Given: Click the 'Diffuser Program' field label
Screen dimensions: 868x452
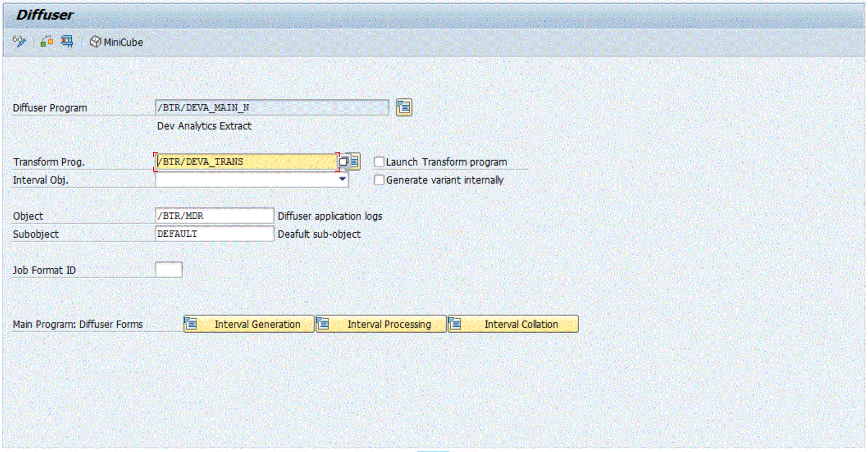Looking at the screenshot, I should pos(50,108).
